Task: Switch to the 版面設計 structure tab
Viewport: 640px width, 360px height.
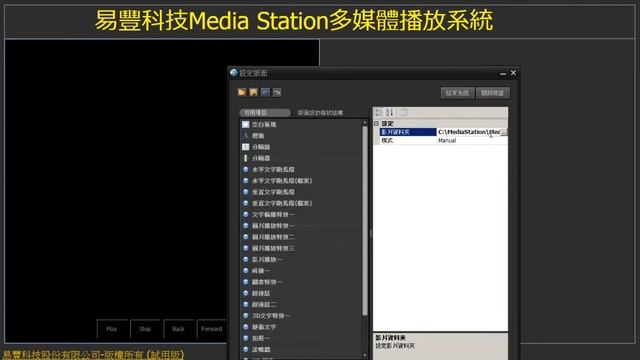Action: click(x=320, y=113)
